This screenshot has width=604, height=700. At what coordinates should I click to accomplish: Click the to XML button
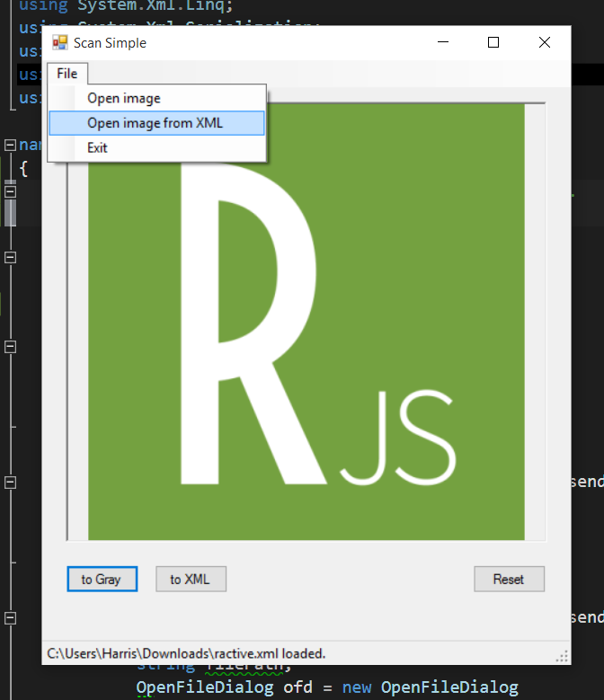[x=191, y=579]
